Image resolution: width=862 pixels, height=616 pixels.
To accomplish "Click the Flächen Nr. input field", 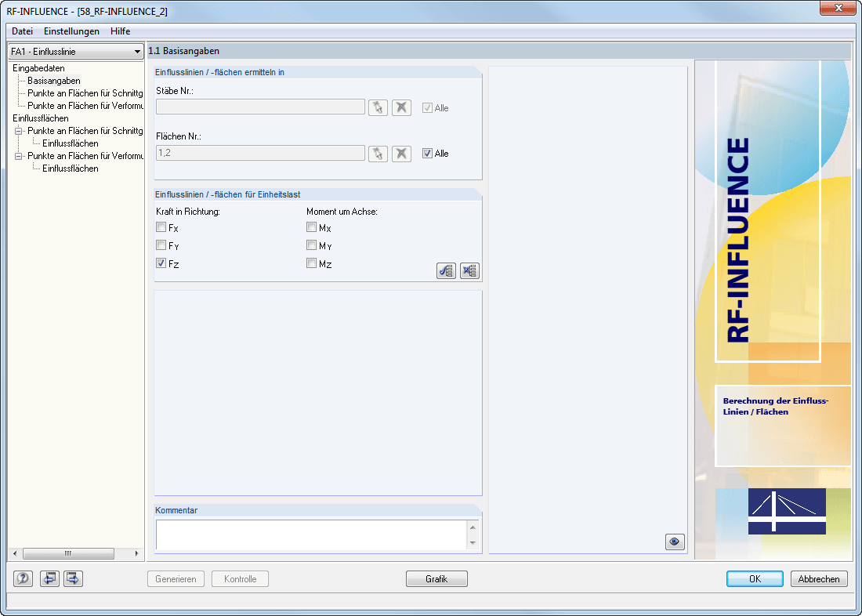I will 261,153.
